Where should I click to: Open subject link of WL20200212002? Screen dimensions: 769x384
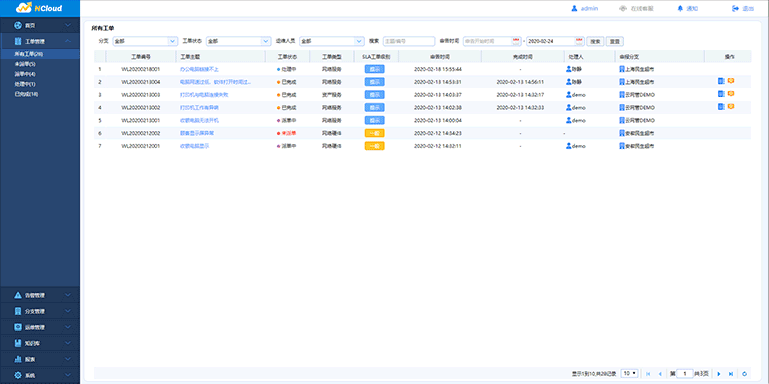[x=197, y=133]
